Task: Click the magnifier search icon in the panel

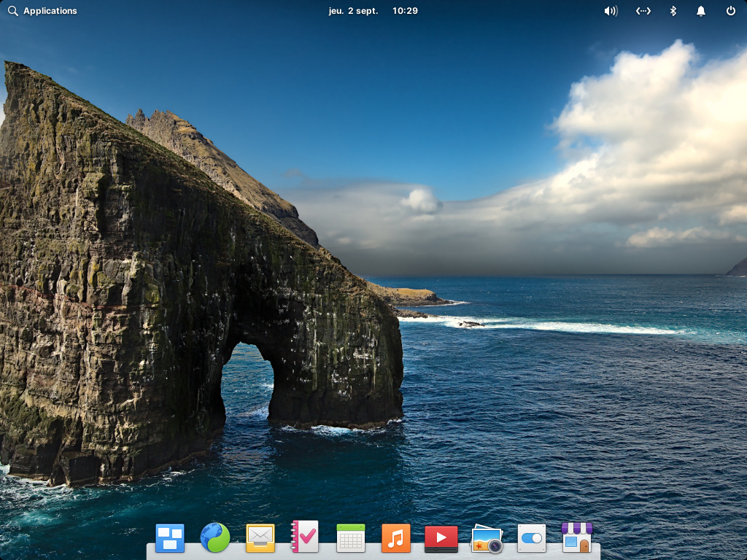Action: point(13,11)
